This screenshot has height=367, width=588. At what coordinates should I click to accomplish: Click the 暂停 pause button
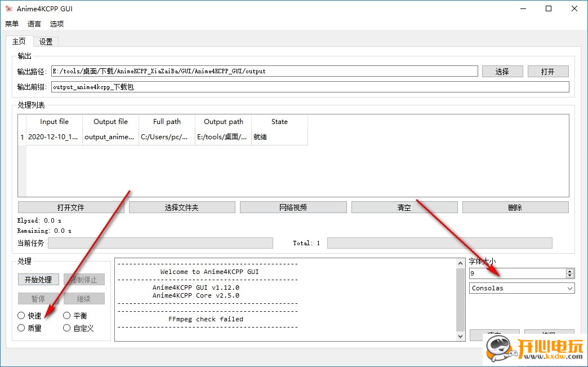(x=38, y=299)
